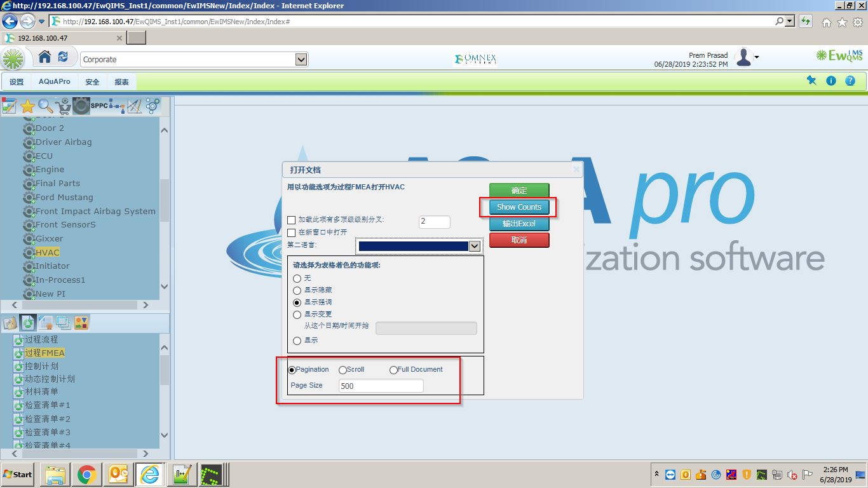This screenshot has height=488, width=868.
Task: Click the magnifying glass search icon
Action: [x=45, y=106]
